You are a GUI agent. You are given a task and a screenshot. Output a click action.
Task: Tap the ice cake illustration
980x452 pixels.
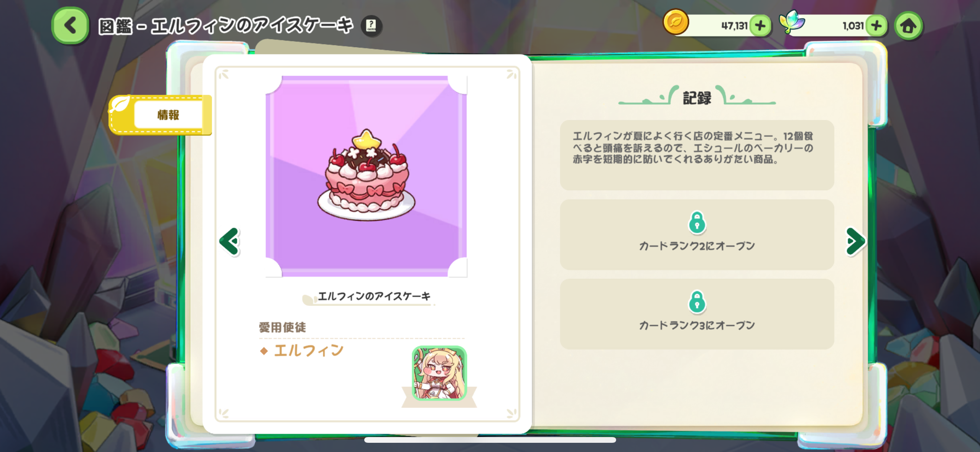367,176
